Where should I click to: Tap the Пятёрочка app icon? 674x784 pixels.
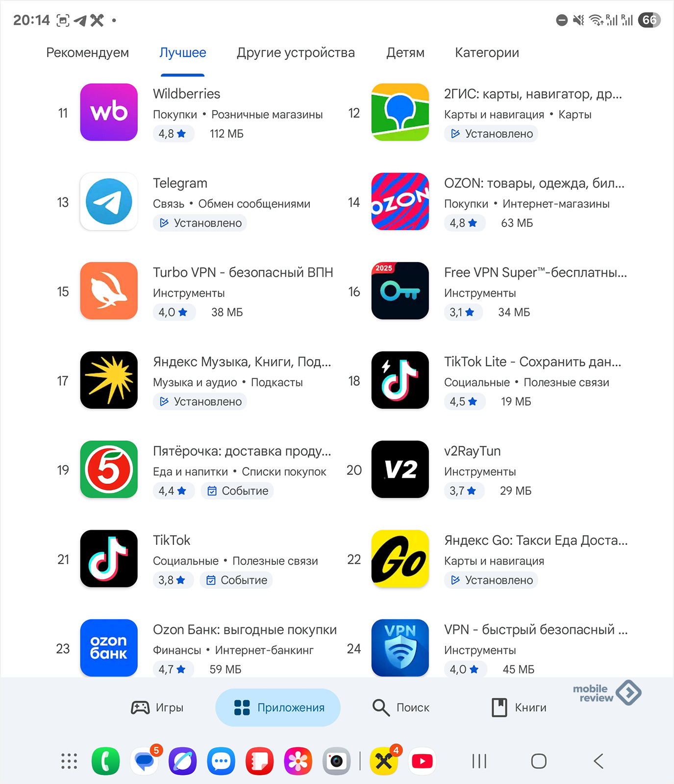(x=109, y=469)
